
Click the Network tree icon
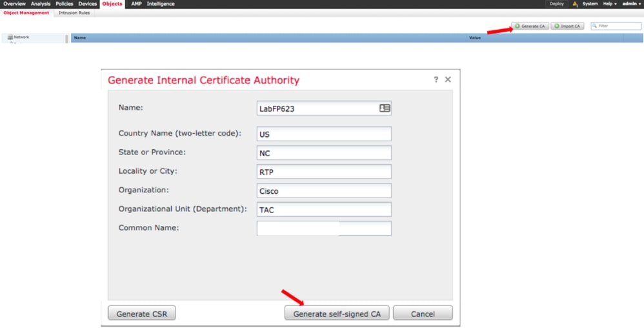10,37
